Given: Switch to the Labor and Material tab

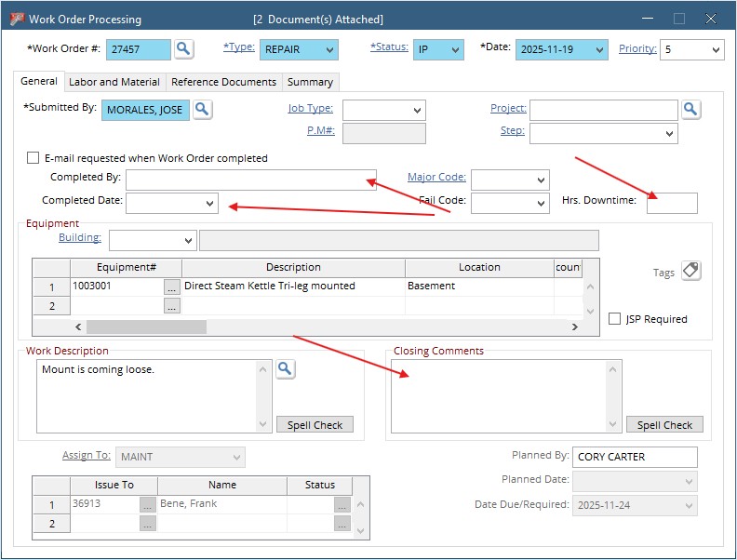Looking at the screenshot, I should click(114, 82).
